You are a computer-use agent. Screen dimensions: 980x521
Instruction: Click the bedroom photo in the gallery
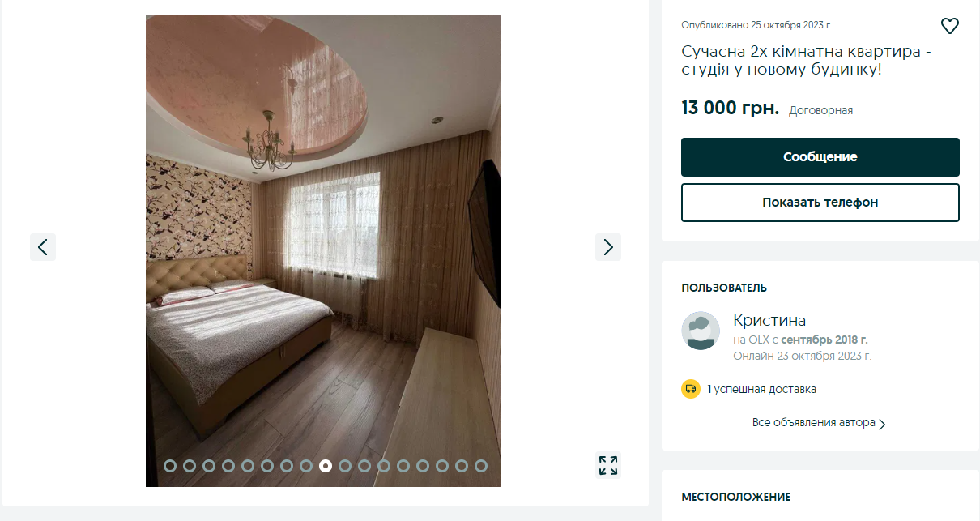tap(323, 250)
